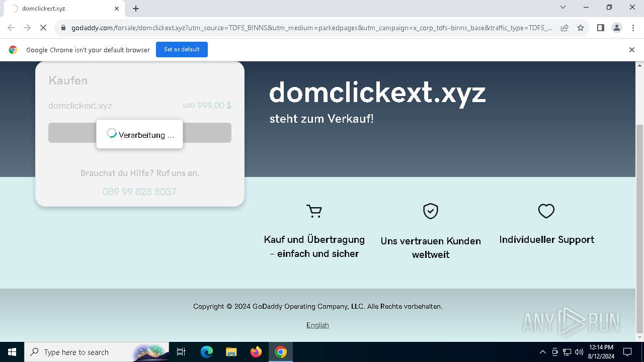Image resolution: width=644 pixels, height=362 pixels.
Task: Open File Explorer from the taskbar
Action: click(x=231, y=352)
